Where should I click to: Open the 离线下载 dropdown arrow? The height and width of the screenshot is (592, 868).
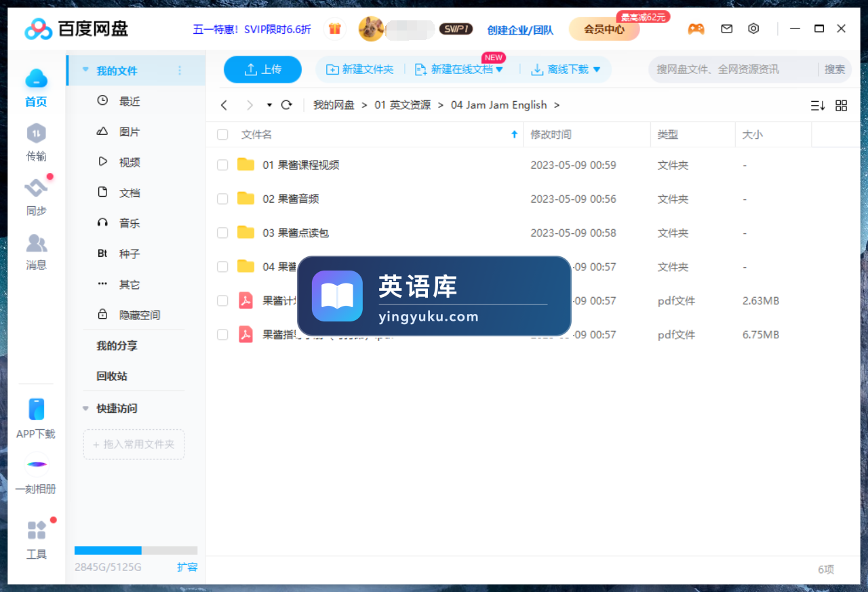597,69
